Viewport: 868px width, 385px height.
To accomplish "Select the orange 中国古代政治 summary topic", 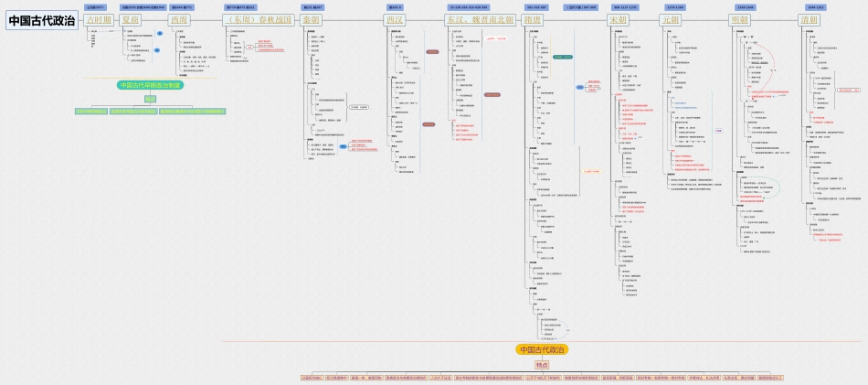I will click(x=542, y=349).
